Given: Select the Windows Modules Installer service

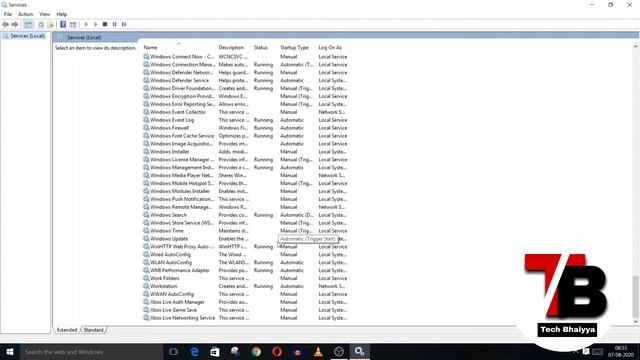Looking at the screenshot, I should pyautogui.click(x=245, y=191).
